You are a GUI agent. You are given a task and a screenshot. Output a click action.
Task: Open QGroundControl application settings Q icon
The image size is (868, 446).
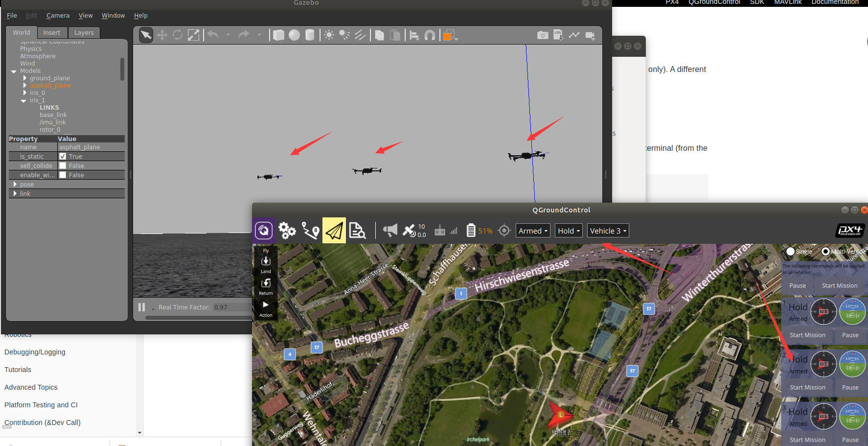(264, 231)
